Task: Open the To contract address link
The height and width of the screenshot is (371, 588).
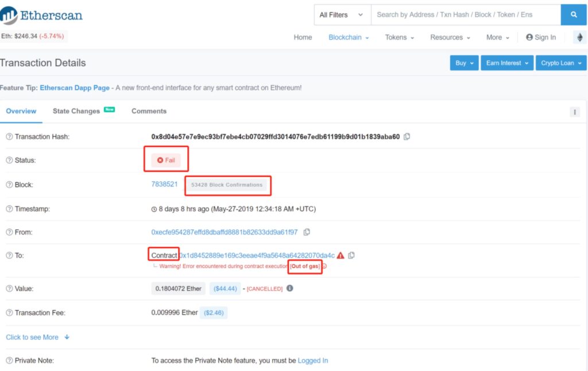Action: 257,256
